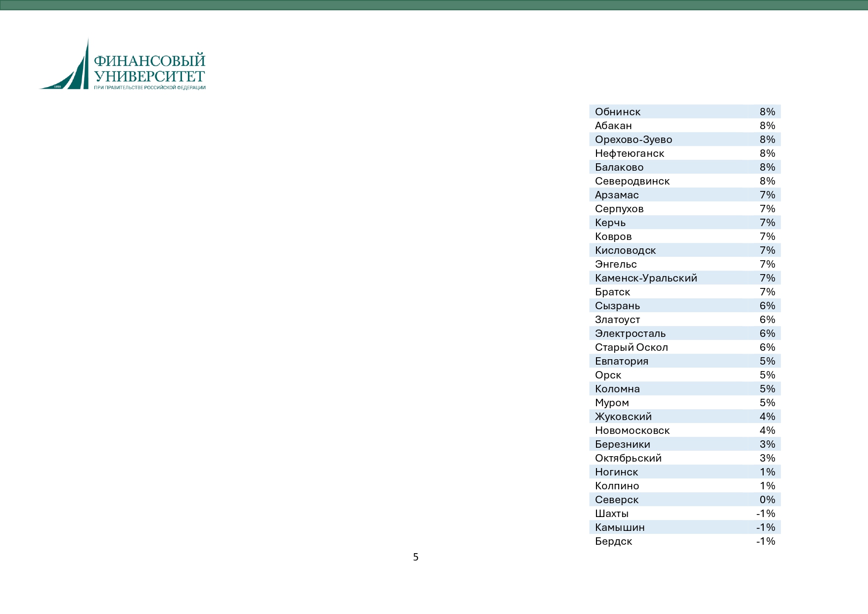Click the Абакан city name
The width and height of the screenshot is (868, 614).
pyautogui.click(x=613, y=126)
